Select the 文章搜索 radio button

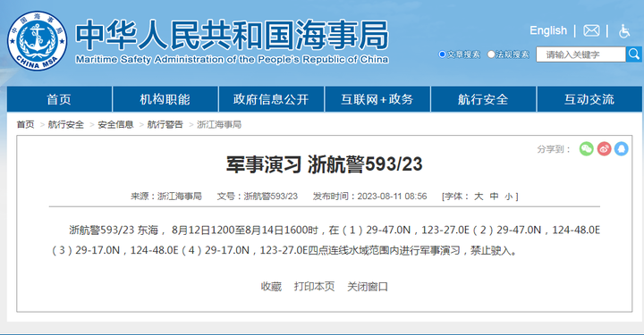[x=443, y=54]
